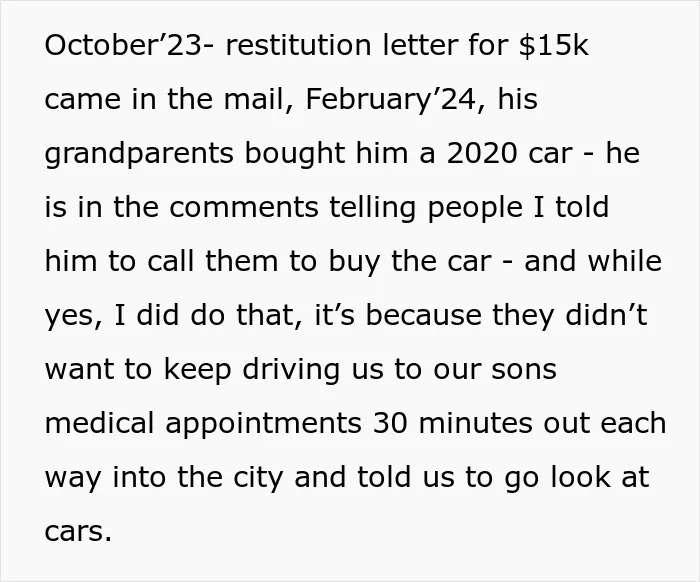This screenshot has height=582, width=700.
Task: Click the word "while" at line end
Action: [624, 261]
